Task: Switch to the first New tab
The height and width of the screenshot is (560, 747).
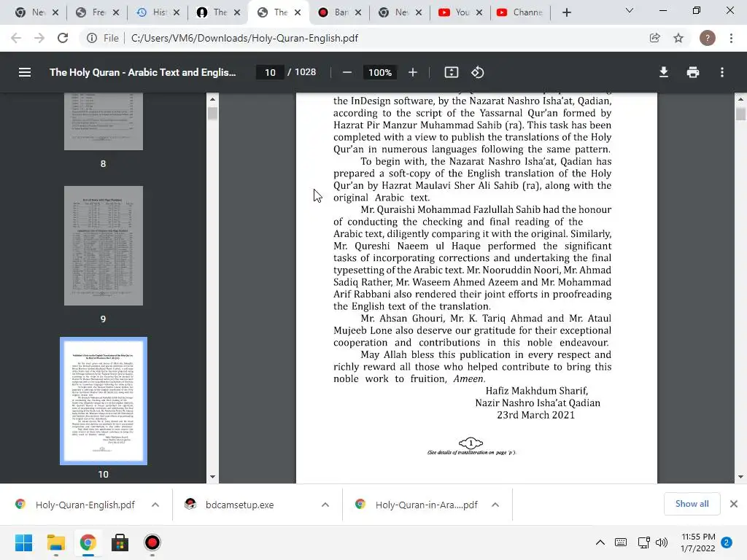Action: [36, 12]
